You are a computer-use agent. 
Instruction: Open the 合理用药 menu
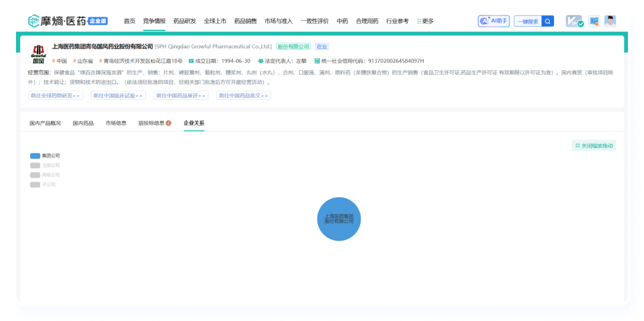click(x=367, y=21)
